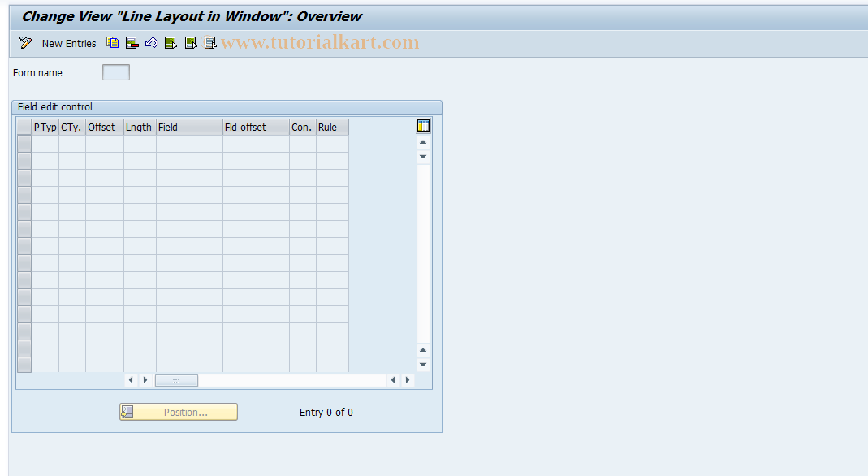Click the Con. column header
Image resolution: width=868 pixels, height=476 pixels.
click(x=302, y=128)
